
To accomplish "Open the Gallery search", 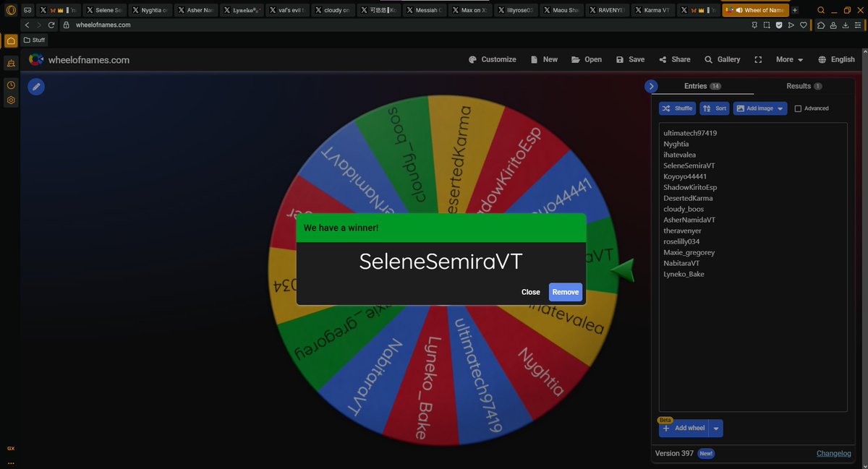I will point(722,59).
